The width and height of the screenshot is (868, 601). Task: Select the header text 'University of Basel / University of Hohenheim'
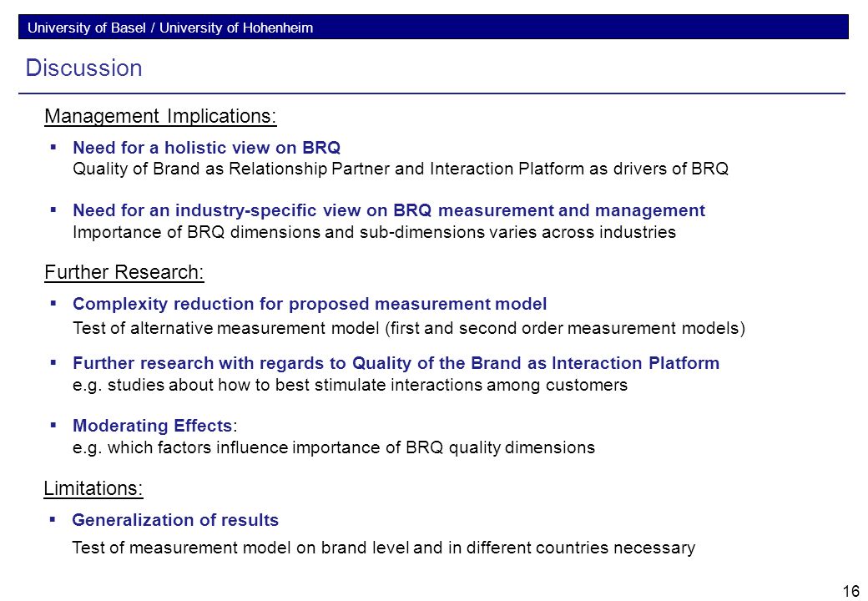pyautogui.click(x=170, y=28)
